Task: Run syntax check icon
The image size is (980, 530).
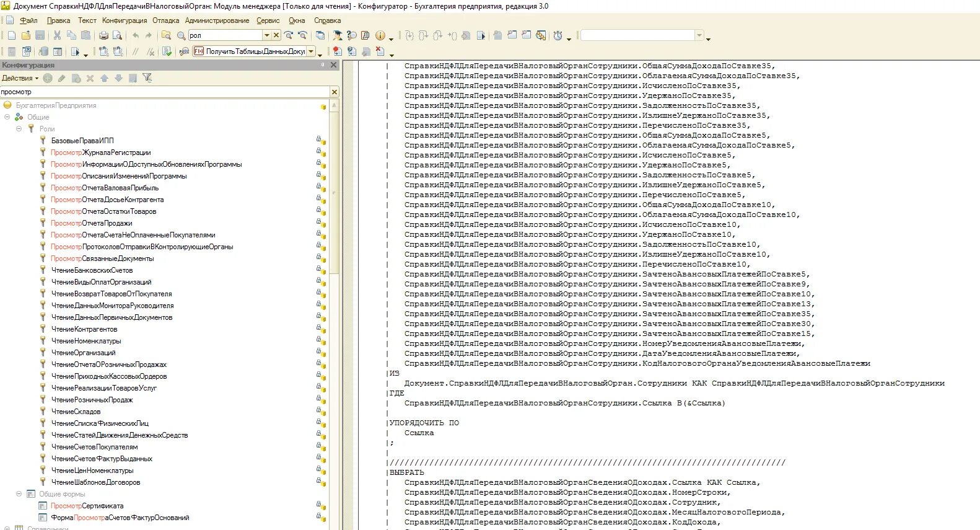Action: (167, 51)
